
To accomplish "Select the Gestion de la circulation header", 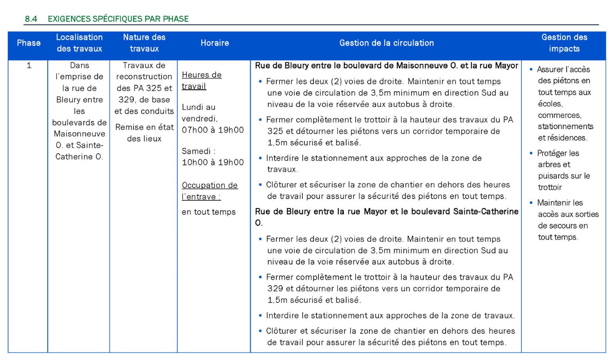I will click(386, 43).
